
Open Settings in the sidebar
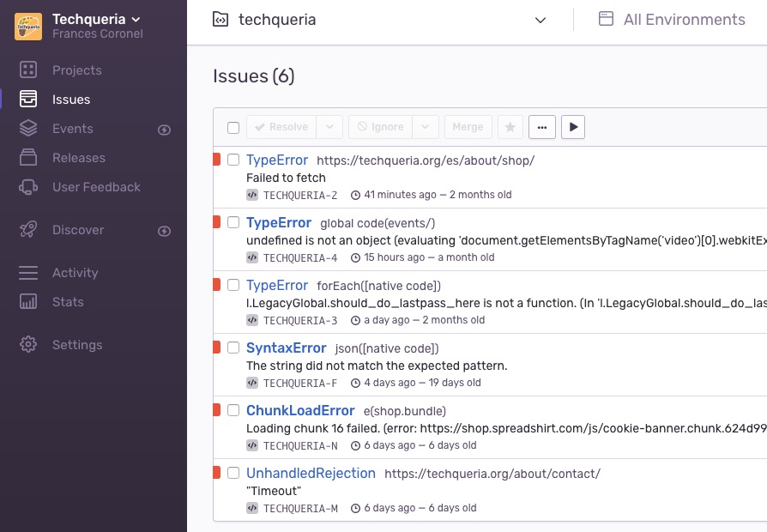[x=77, y=345]
